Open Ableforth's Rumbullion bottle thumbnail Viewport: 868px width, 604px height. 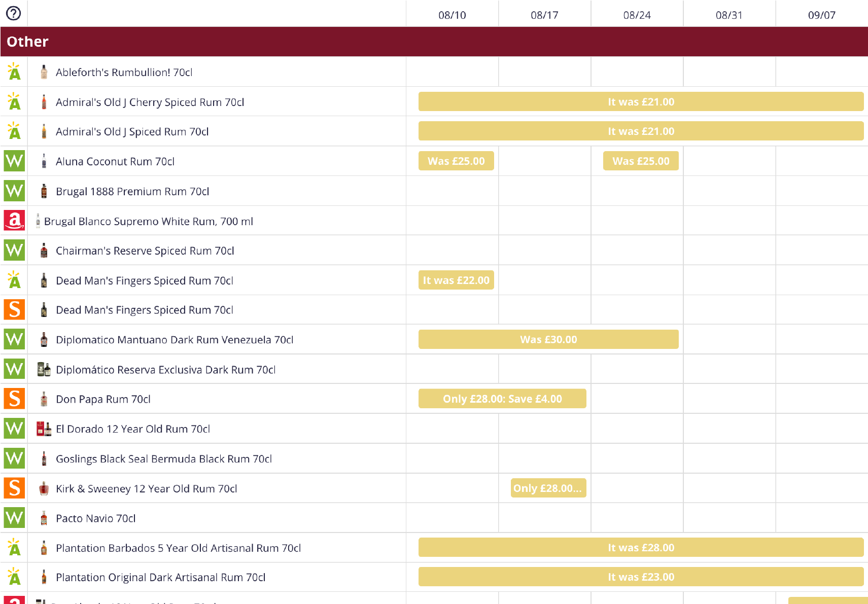coord(44,72)
